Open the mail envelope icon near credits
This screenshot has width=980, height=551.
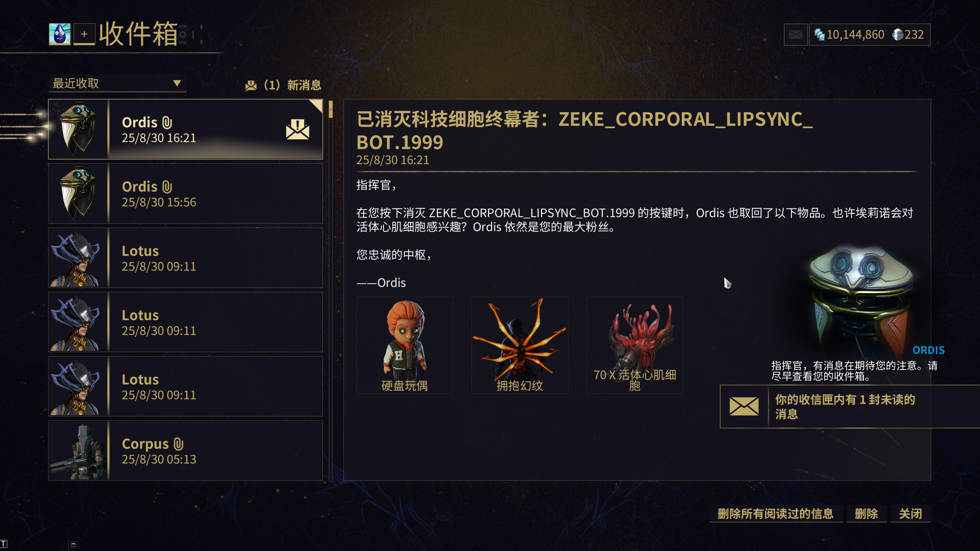795,35
